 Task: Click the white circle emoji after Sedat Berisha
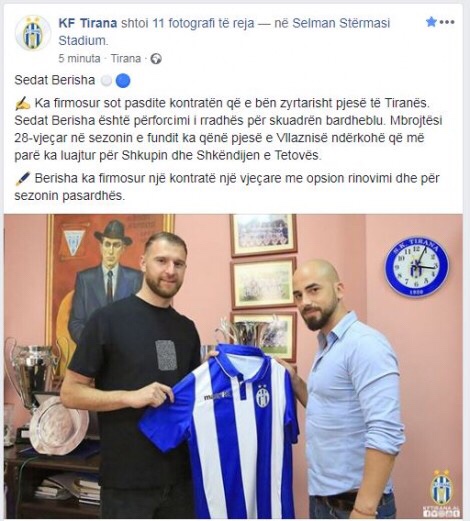(x=106, y=81)
